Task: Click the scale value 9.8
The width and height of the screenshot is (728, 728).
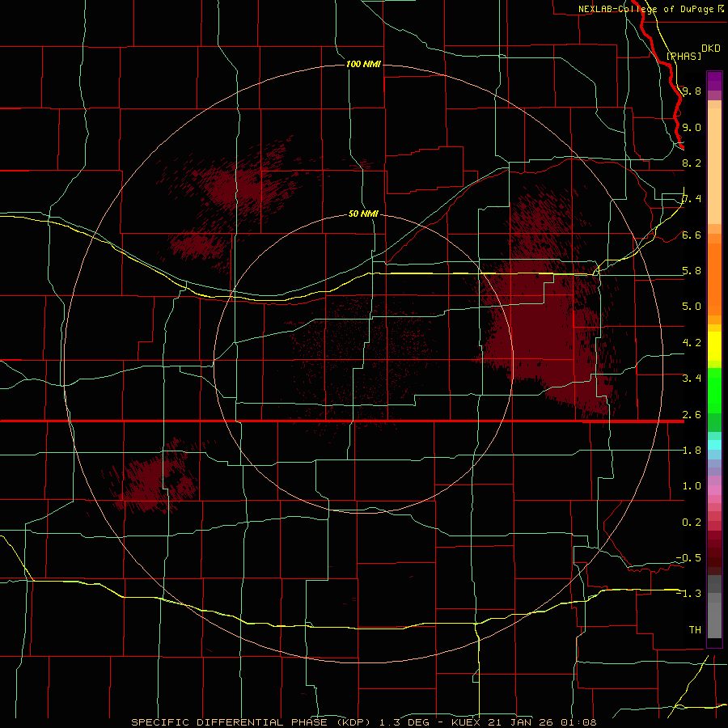Action: pos(692,91)
